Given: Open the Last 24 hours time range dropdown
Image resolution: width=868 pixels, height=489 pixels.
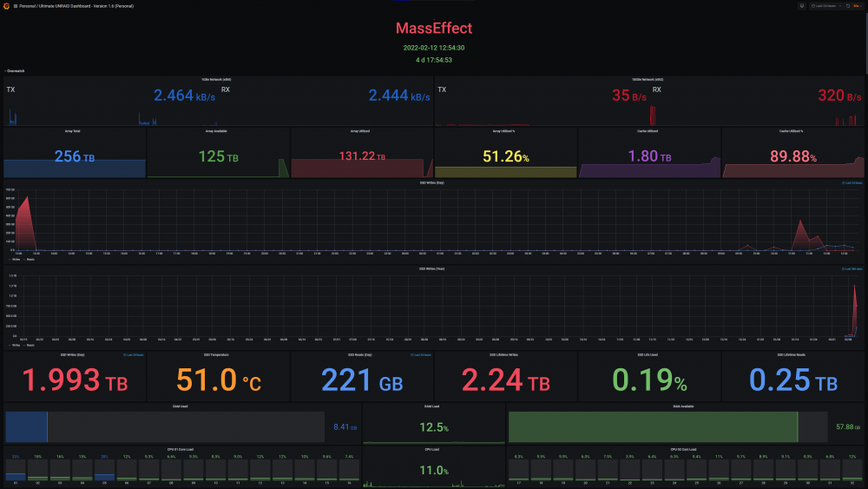Looking at the screenshot, I should [826, 6].
